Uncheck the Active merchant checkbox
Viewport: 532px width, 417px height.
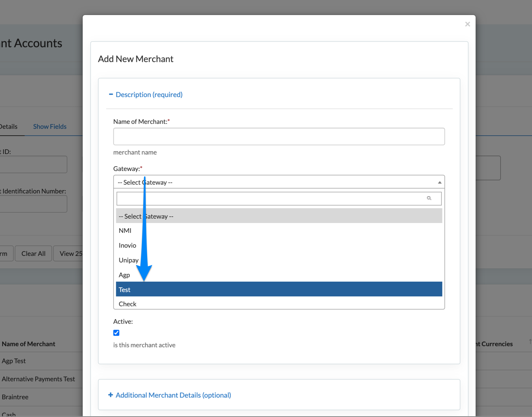(x=116, y=333)
